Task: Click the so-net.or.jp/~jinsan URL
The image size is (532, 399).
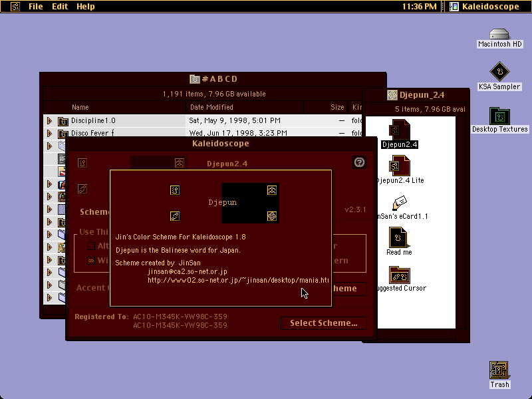Action: (x=238, y=280)
